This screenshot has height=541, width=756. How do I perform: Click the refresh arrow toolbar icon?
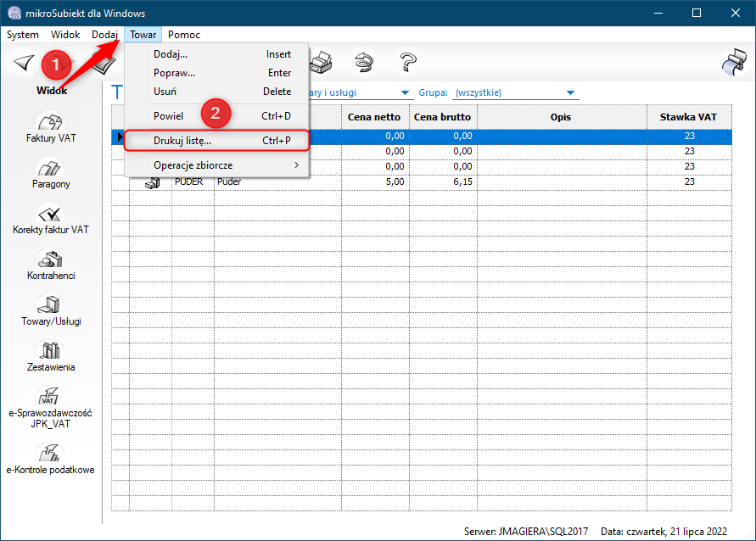[x=365, y=62]
